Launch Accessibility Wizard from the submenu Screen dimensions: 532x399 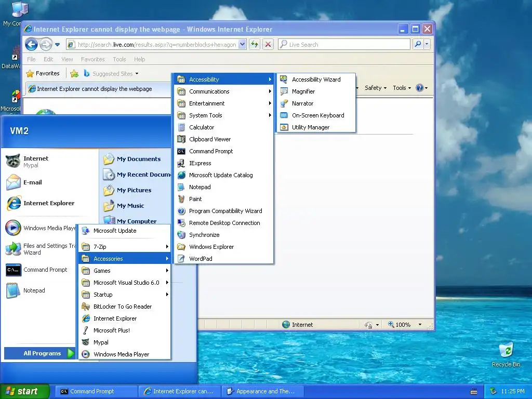tap(316, 79)
